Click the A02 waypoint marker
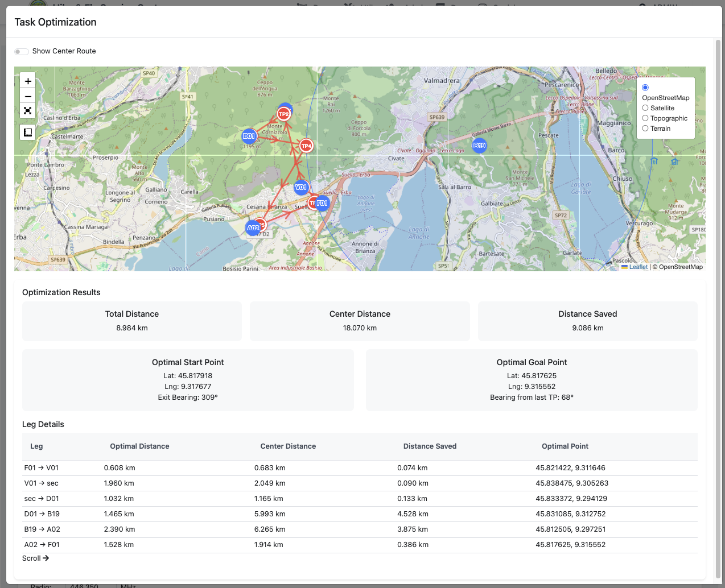This screenshot has height=588, width=725. coord(253,228)
